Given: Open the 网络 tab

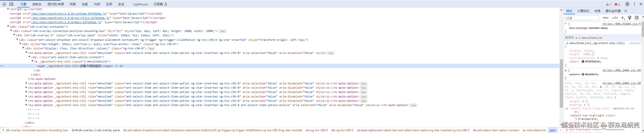Looking at the screenshot, I should (73, 4).
